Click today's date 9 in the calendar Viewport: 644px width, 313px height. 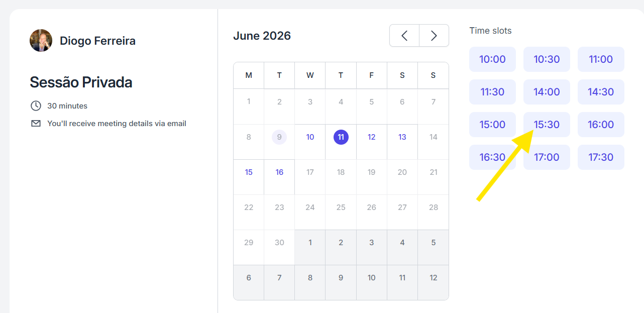coord(279,137)
